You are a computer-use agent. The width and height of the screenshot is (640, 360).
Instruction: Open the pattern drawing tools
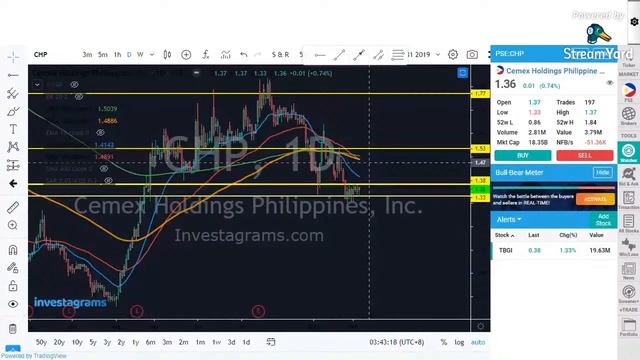13,147
